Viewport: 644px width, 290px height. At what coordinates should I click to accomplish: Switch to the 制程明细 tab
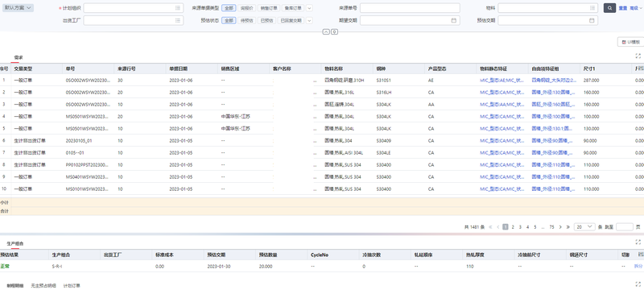tap(15, 285)
